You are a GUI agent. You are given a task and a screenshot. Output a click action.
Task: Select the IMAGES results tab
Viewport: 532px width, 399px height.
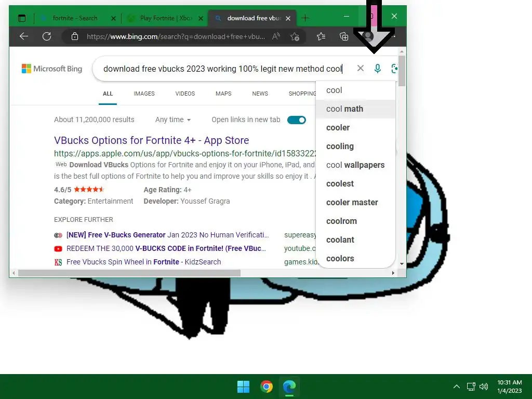point(144,94)
